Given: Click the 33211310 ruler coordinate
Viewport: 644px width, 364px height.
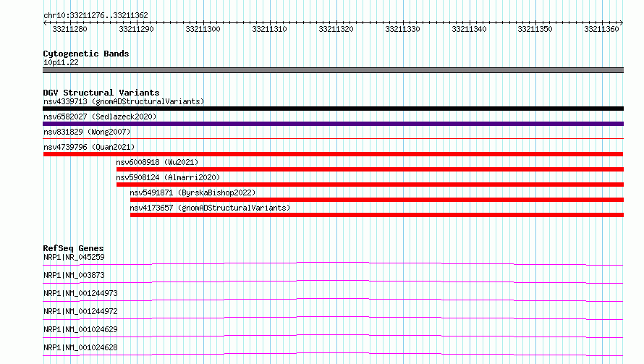Looking at the screenshot, I should [269, 29].
